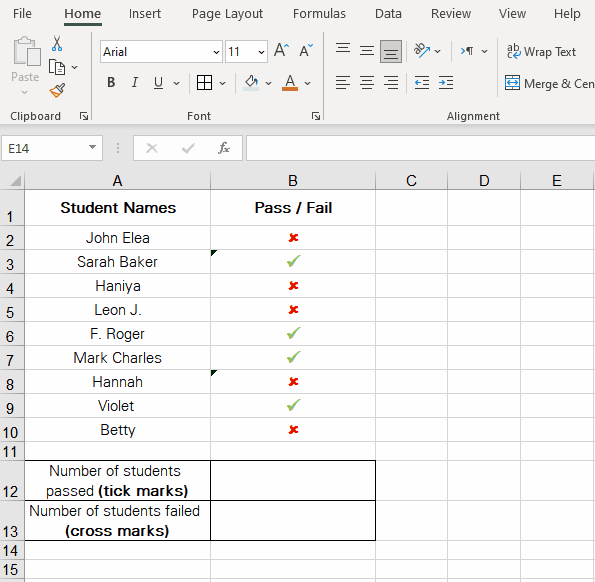
Task: Select the Pass / Fail header cell
Action: [293, 208]
